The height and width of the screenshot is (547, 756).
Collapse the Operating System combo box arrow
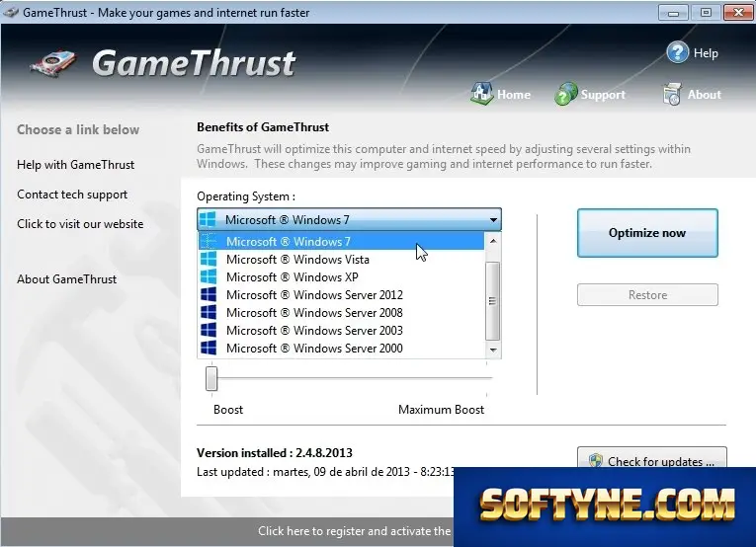pos(493,220)
